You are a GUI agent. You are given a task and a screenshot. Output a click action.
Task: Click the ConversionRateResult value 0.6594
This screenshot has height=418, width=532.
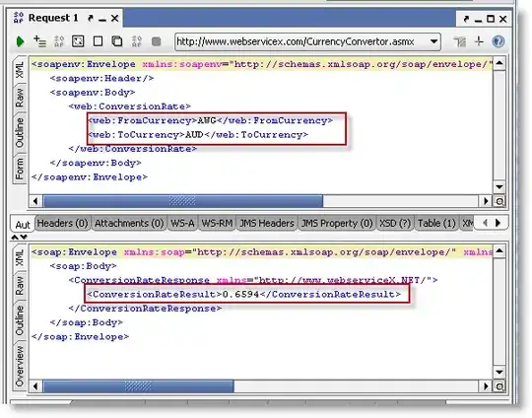coord(240,295)
